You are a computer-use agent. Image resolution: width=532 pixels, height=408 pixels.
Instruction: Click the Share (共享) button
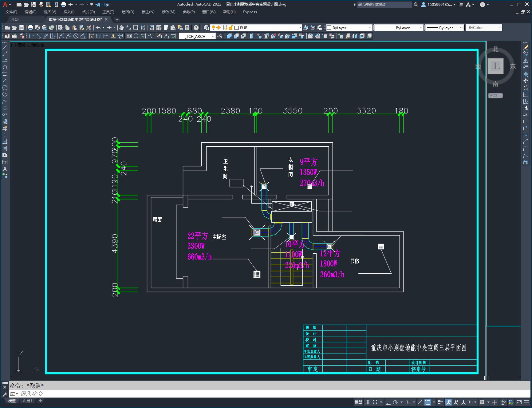click(x=102, y=4)
